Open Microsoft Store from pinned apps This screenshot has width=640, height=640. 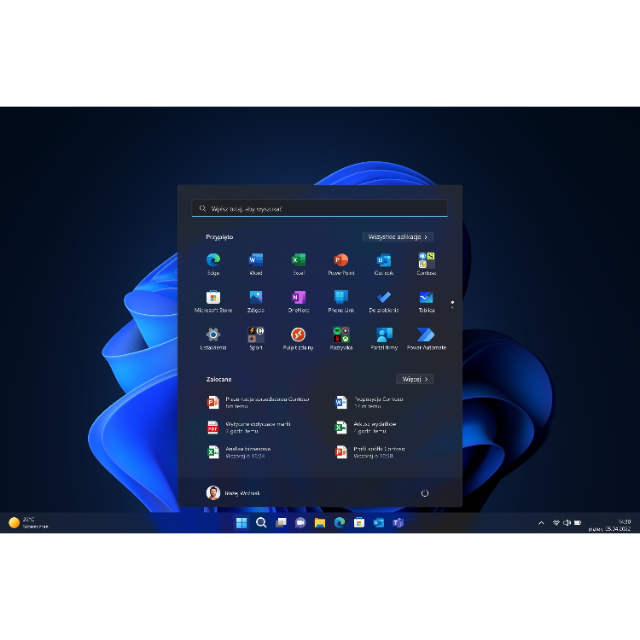point(213,298)
